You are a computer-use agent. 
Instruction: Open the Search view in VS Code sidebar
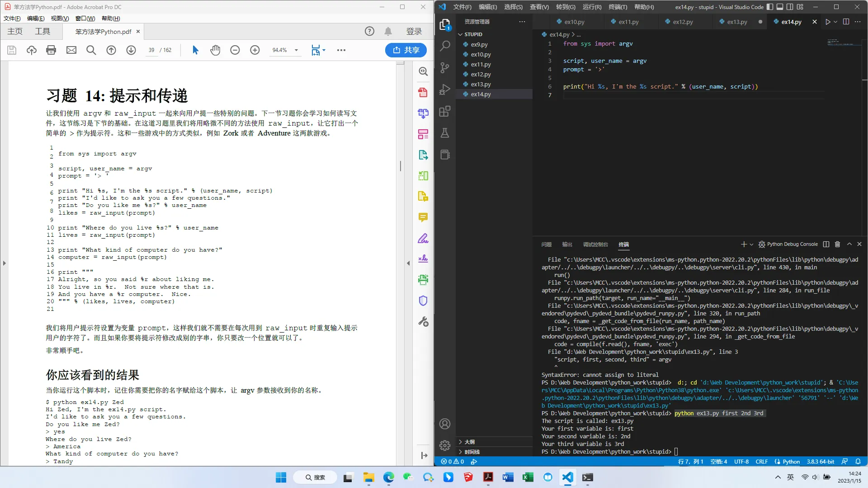[x=445, y=46]
